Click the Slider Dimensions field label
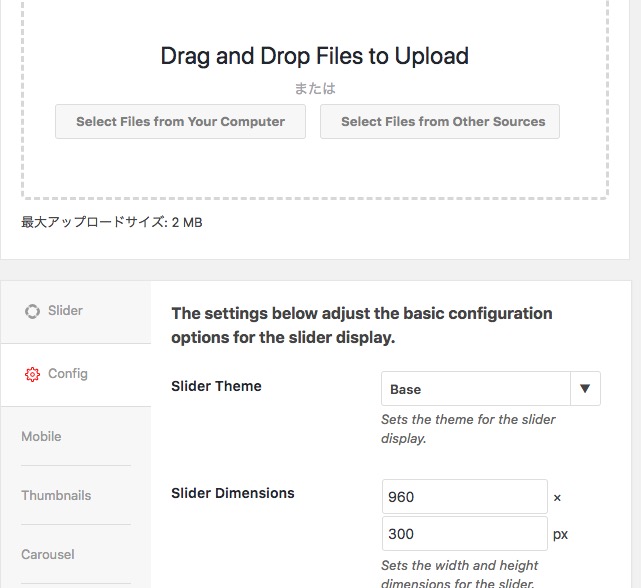The width and height of the screenshot is (641, 588). (x=233, y=493)
